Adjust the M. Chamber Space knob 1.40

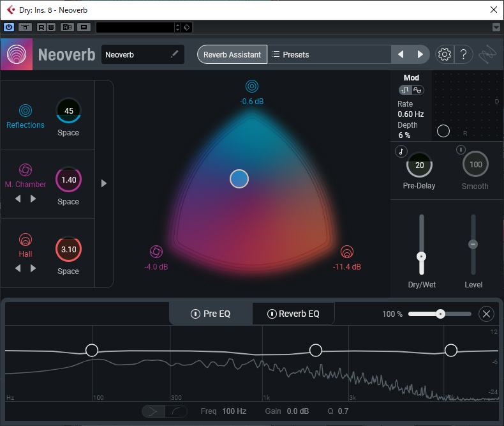(68, 179)
